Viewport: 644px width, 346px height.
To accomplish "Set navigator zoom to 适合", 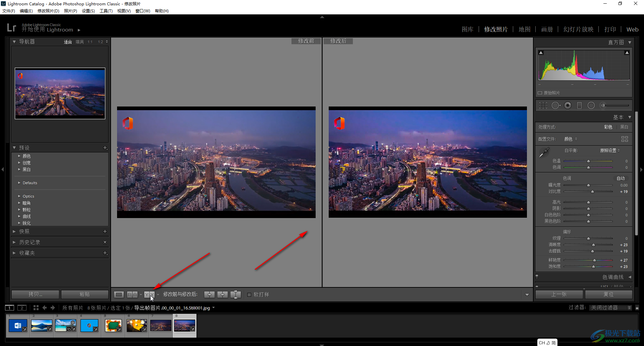I will pyautogui.click(x=68, y=42).
